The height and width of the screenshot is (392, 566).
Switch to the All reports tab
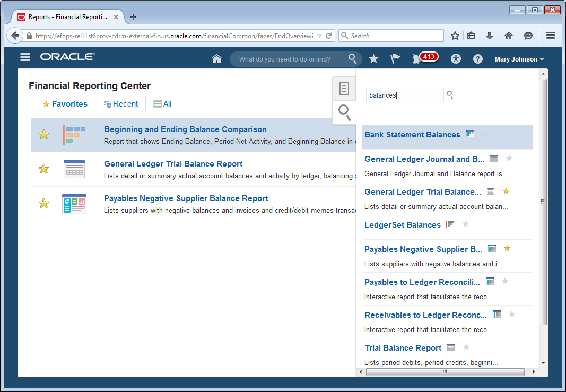[162, 104]
